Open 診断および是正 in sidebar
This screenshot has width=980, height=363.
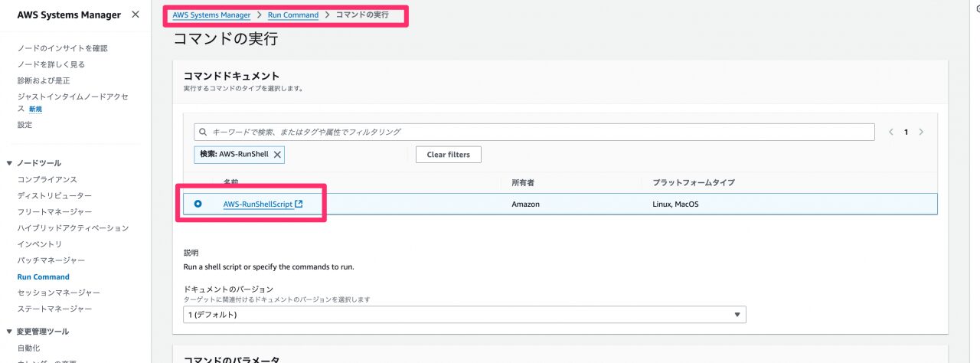[44, 80]
